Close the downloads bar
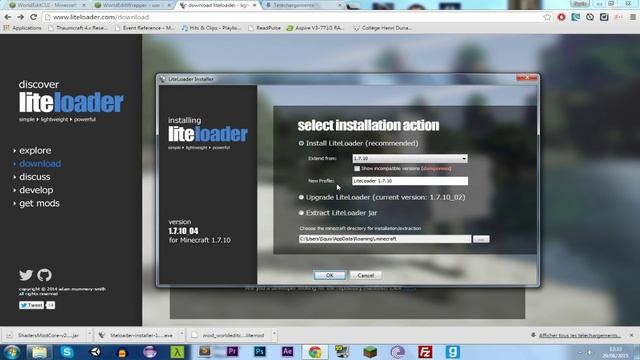This screenshot has height=360, width=640. 631,335
